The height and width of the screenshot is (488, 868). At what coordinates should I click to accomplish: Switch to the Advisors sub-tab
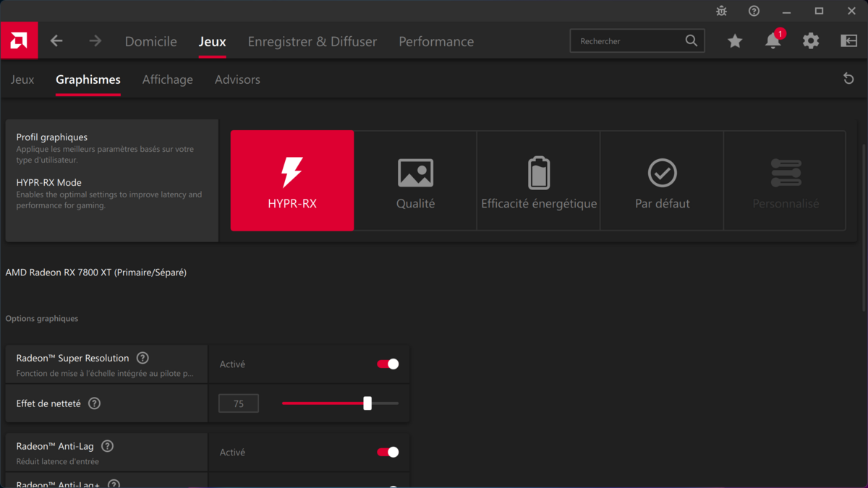[x=237, y=80]
